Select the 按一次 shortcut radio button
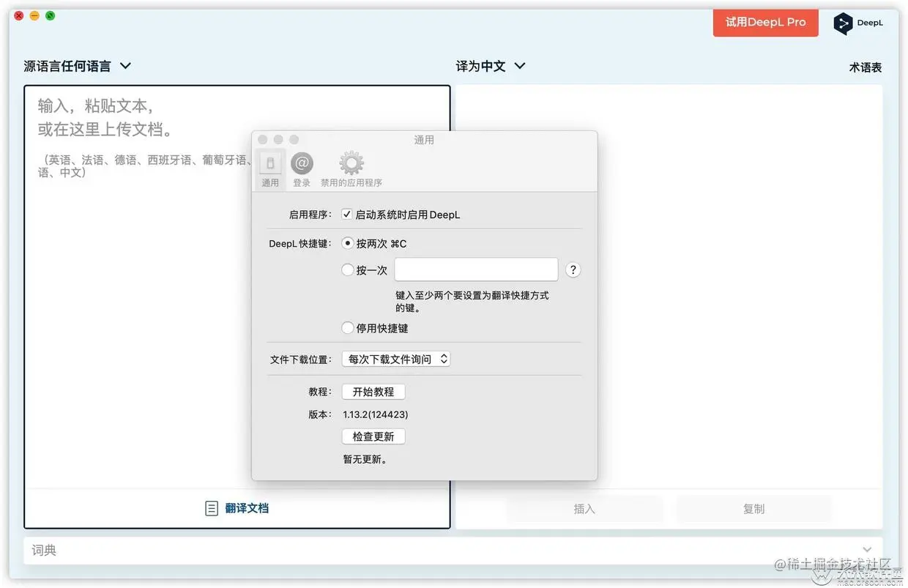Image resolution: width=908 pixels, height=588 pixels. pos(348,269)
